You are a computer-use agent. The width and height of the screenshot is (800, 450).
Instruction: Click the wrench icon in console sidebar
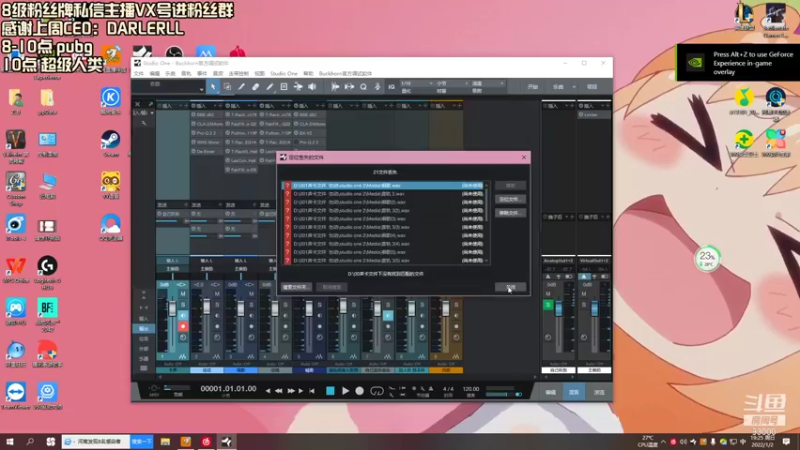(x=144, y=123)
